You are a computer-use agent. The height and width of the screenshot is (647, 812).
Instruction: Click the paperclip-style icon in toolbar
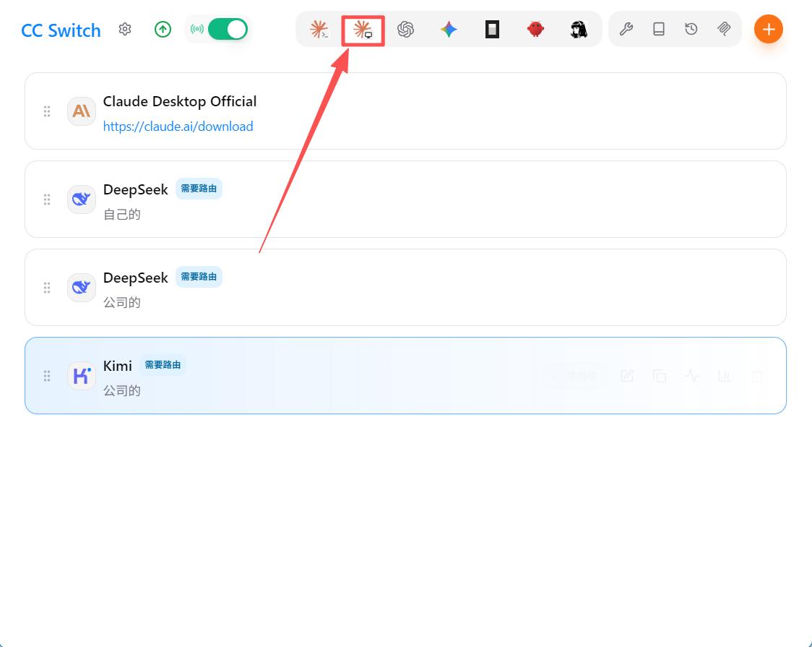(x=724, y=29)
